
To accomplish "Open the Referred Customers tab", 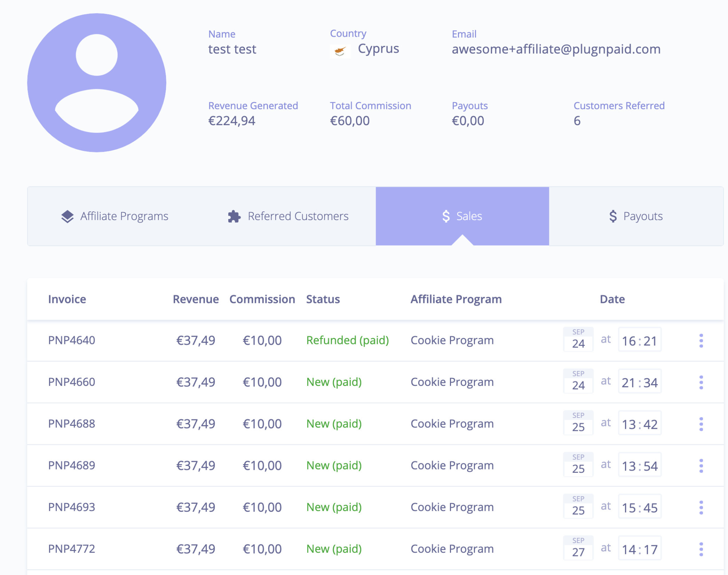I will (x=288, y=216).
